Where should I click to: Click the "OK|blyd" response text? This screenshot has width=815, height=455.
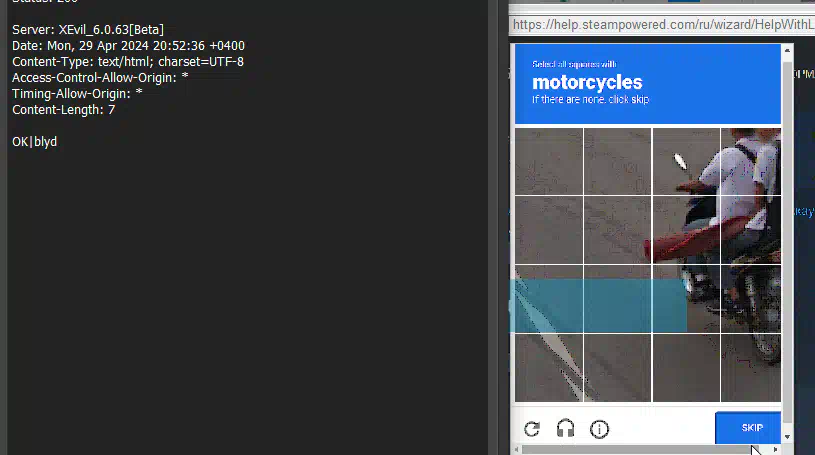[34, 142]
